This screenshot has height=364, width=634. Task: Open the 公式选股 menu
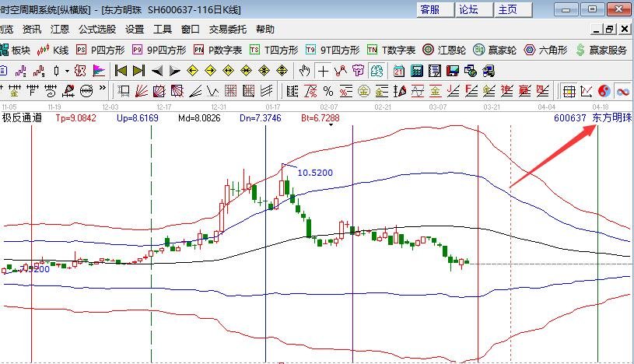(x=97, y=30)
